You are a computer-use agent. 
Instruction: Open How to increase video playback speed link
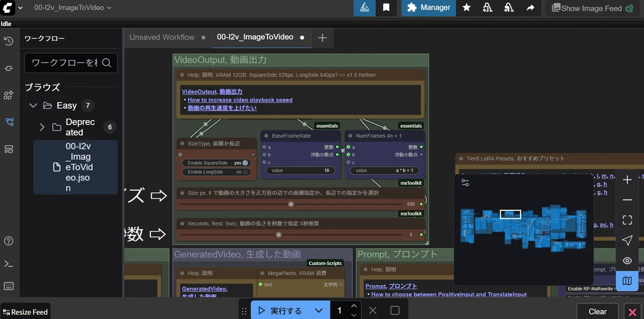pos(240,100)
